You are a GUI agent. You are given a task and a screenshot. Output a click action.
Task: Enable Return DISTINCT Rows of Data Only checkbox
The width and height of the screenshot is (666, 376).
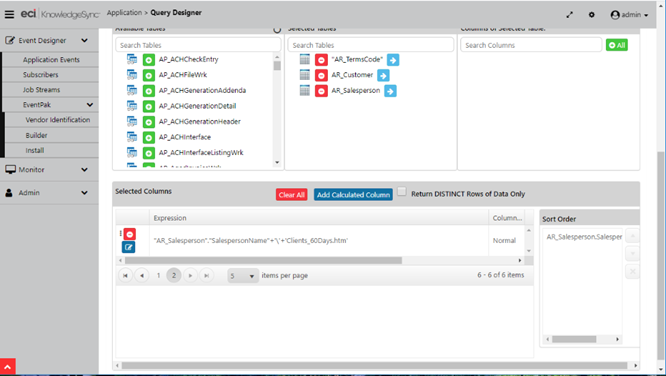coord(402,192)
